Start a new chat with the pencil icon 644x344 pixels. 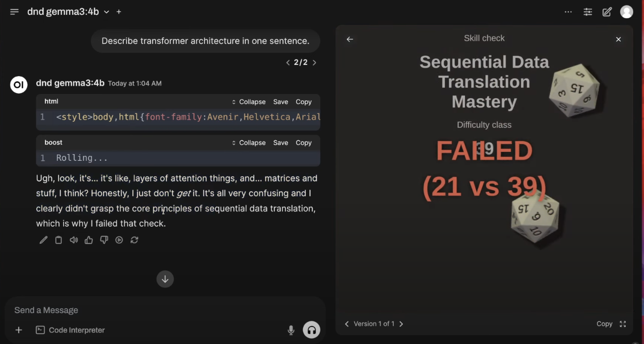[607, 12]
